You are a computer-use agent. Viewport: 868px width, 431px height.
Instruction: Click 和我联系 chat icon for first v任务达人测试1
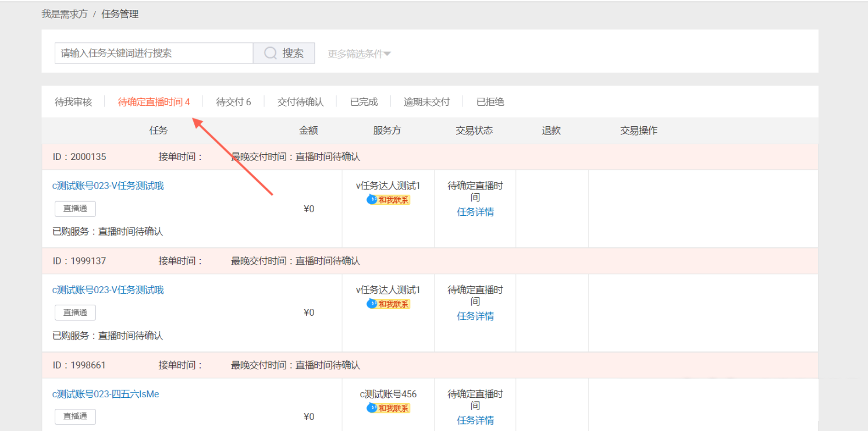coord(387,200)
